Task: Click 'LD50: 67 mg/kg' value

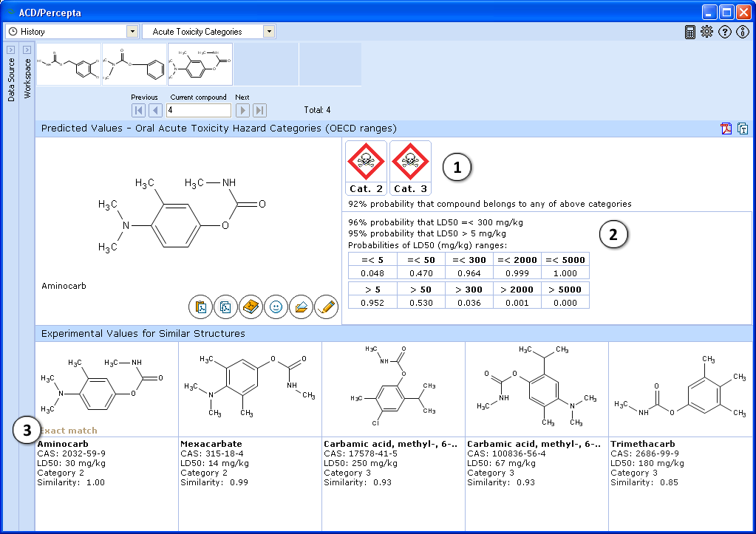Action: click(x=502, y=463)
